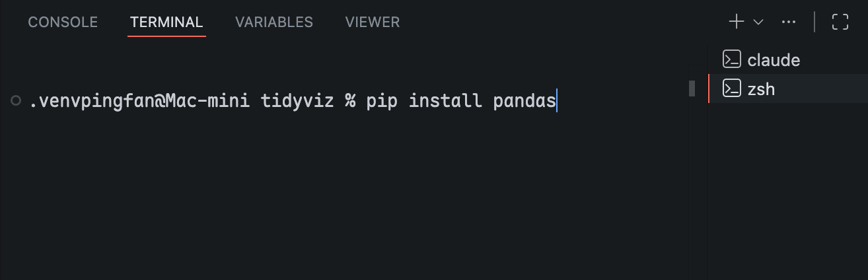Open the more actions ellipsis menu
The height and width of the screenshot is (280, 868).
pyautogui.click(x=788, y=22)
